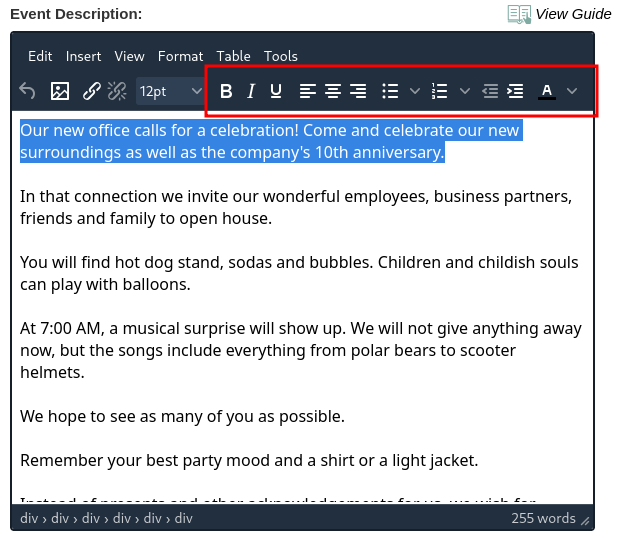619x538 pixels.
Task: Click the Remove link icon
Action: point(117,91)
